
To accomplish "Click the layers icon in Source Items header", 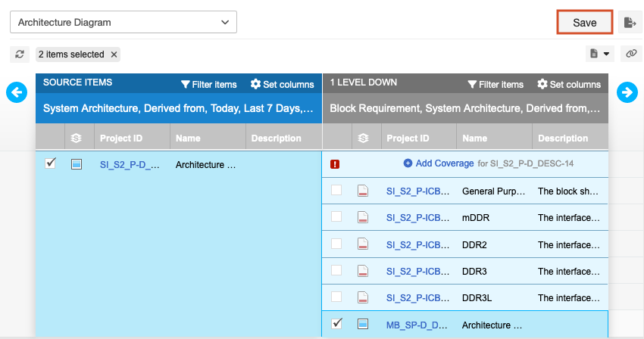I will pos(76,138).
